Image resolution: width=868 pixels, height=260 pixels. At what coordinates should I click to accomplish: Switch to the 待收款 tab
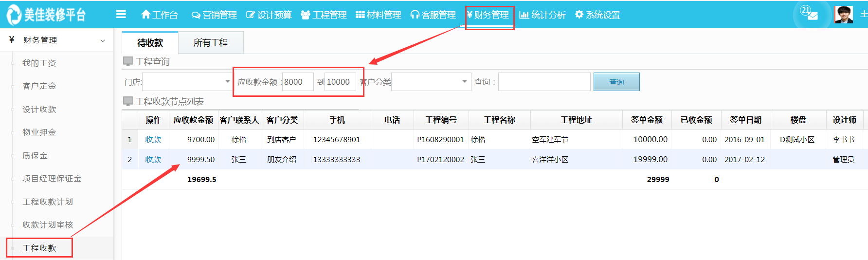coord(150,43)
